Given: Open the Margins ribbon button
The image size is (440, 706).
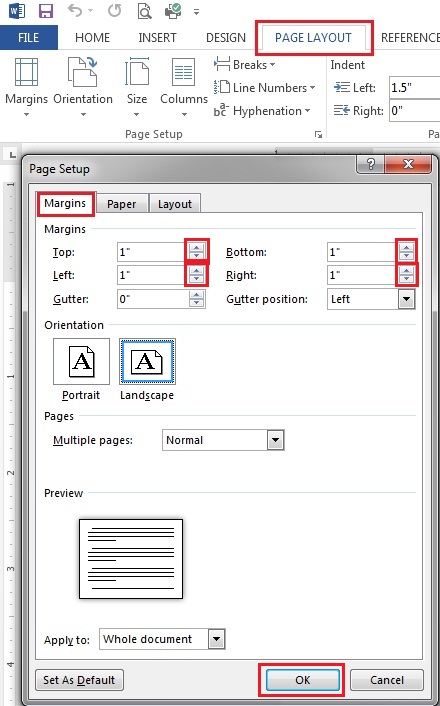Looking at the screenshot, I should point(26,87).
